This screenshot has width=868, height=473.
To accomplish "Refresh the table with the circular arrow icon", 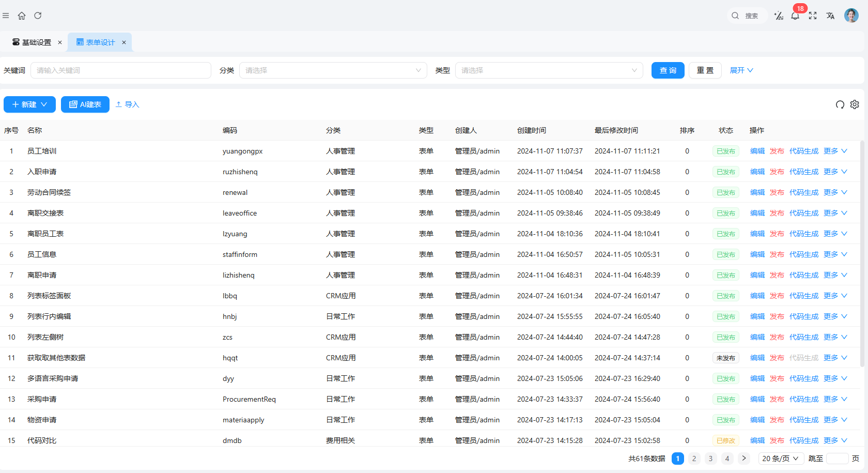I will point(840,104).
